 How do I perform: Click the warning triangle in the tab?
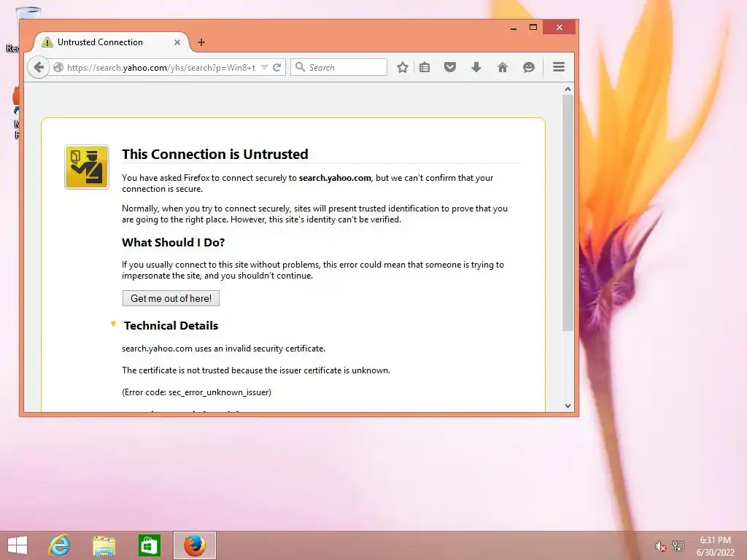pyautogui.click(x=47, y=42)
